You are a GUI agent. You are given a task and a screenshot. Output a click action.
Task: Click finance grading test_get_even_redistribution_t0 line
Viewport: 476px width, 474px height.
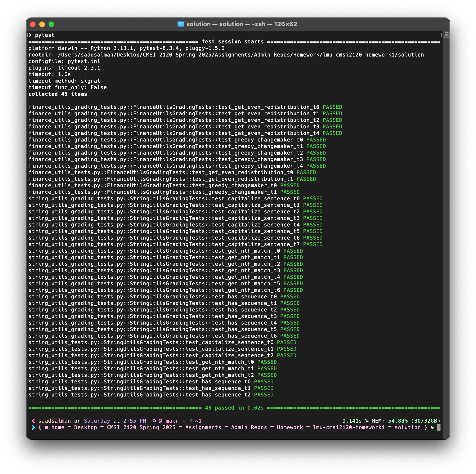(x=185, y=107)
